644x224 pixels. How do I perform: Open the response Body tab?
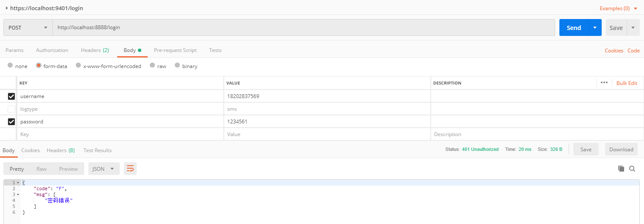click(x=8, y=150)
